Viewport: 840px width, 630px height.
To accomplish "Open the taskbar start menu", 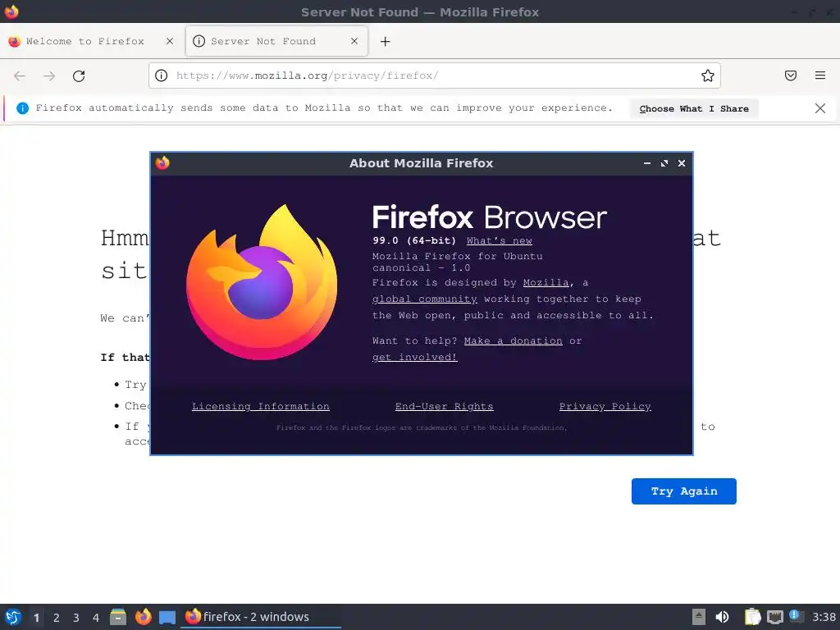I will pos(13,617).
